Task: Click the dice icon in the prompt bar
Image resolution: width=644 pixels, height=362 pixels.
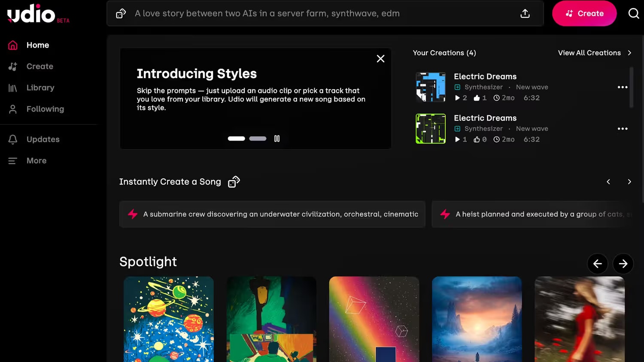Action: coord(121,14)
